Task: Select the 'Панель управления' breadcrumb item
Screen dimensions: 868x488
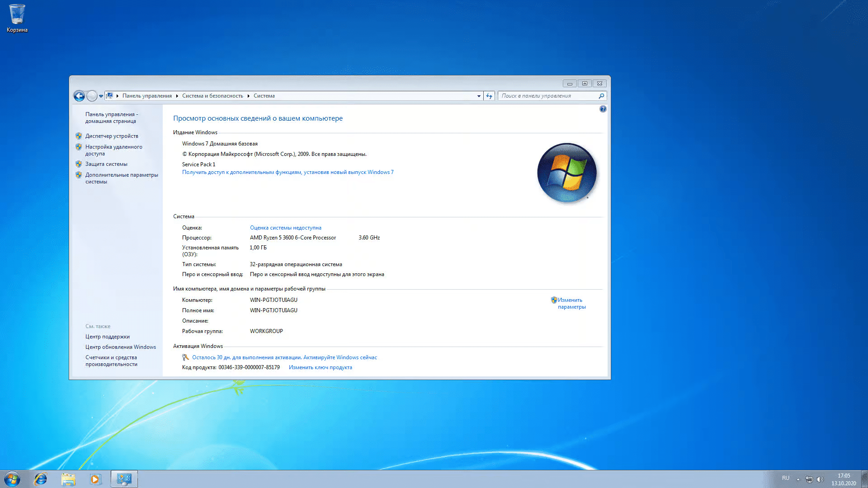Action: pos(147,96)
